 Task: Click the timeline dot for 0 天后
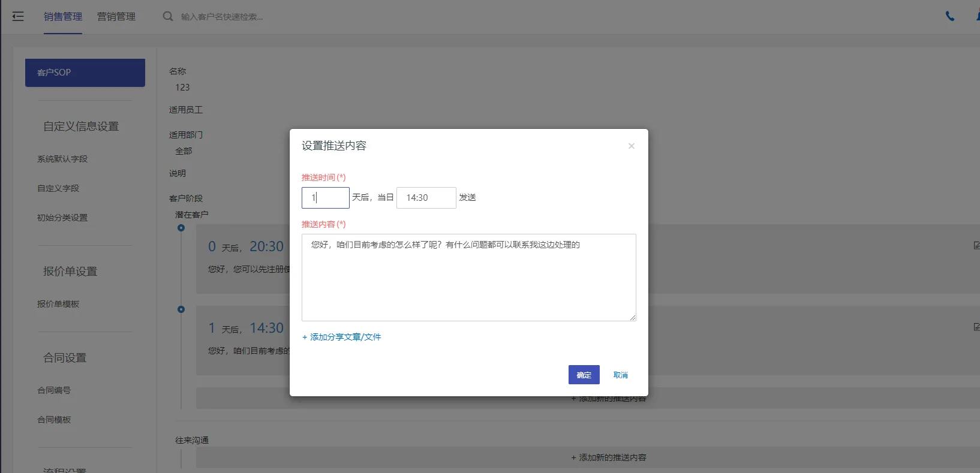coord(181,228)
